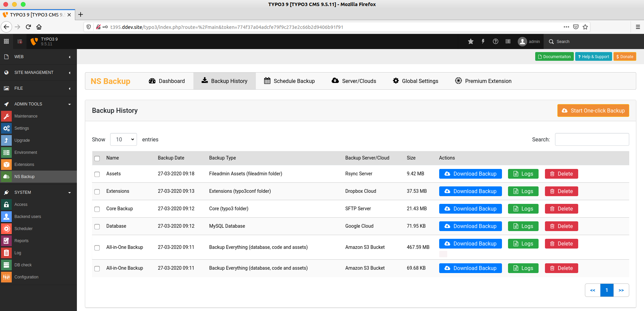The image size is (644, 311).
Task: Expand the FILE module group
Action: pos(38,88)
